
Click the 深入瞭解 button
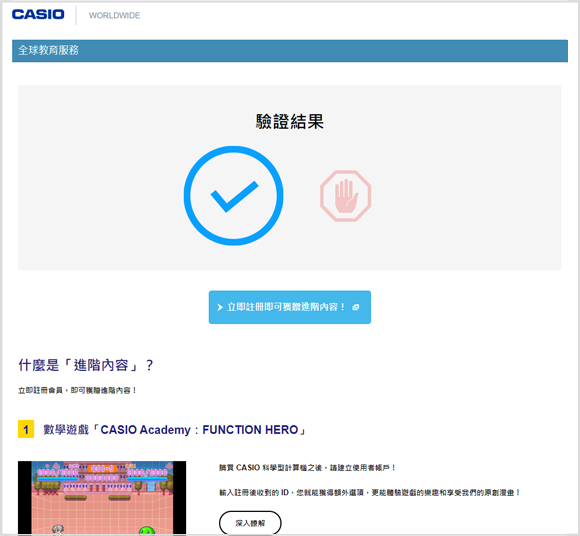[250, 523]
